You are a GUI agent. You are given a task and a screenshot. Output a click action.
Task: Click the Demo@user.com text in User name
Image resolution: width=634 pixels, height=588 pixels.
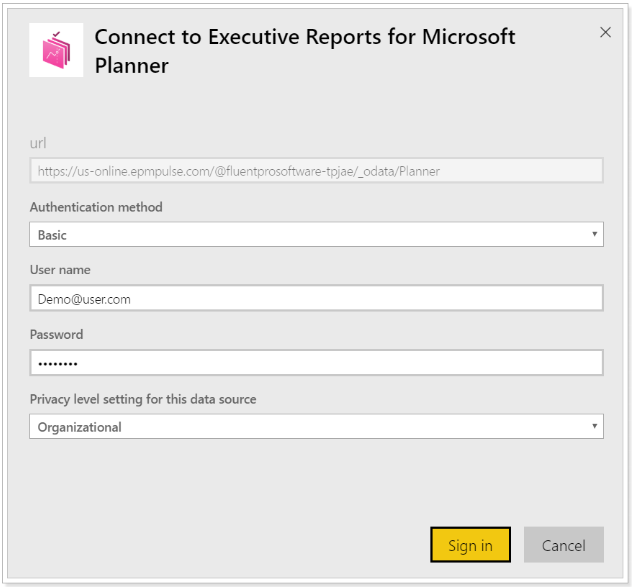[x=84, y=299]
